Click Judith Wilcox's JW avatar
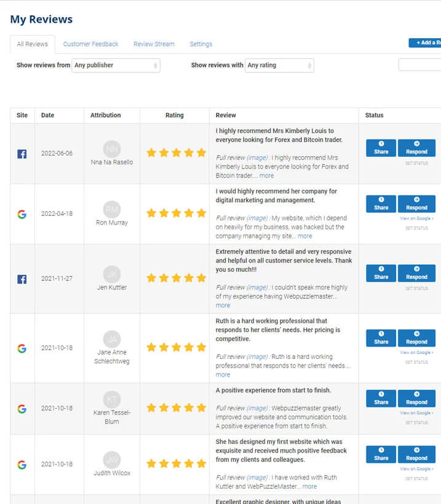 coord(112,460)
